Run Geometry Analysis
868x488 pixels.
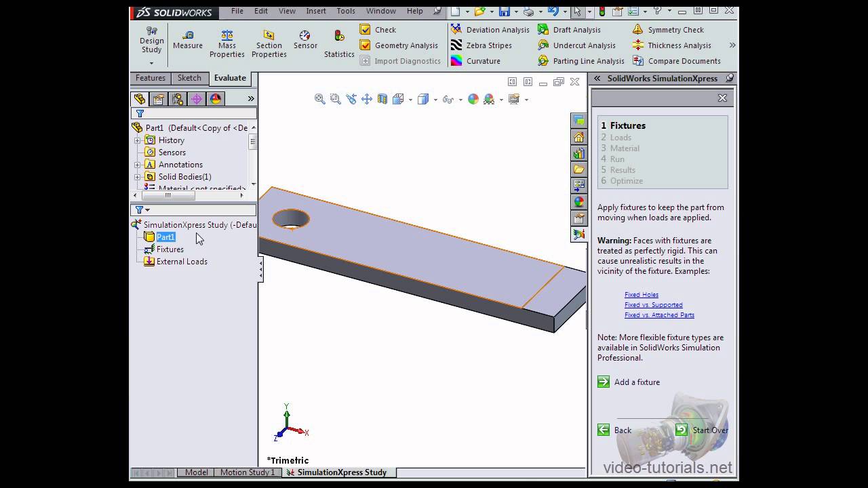click(399, 45)
